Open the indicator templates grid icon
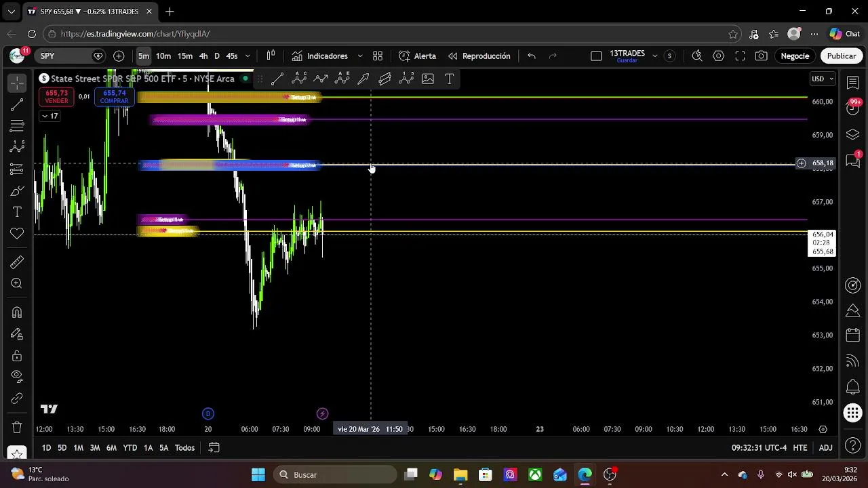Viewport: 868px width, 488px height. pos(378,56)
